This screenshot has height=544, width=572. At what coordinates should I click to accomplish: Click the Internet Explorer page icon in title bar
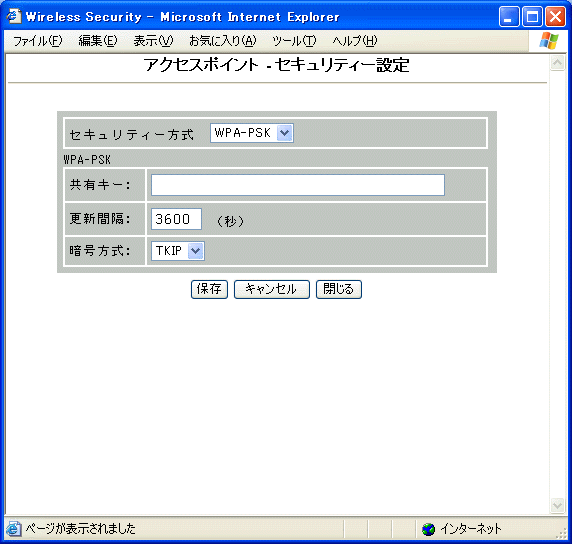(13, 16)
